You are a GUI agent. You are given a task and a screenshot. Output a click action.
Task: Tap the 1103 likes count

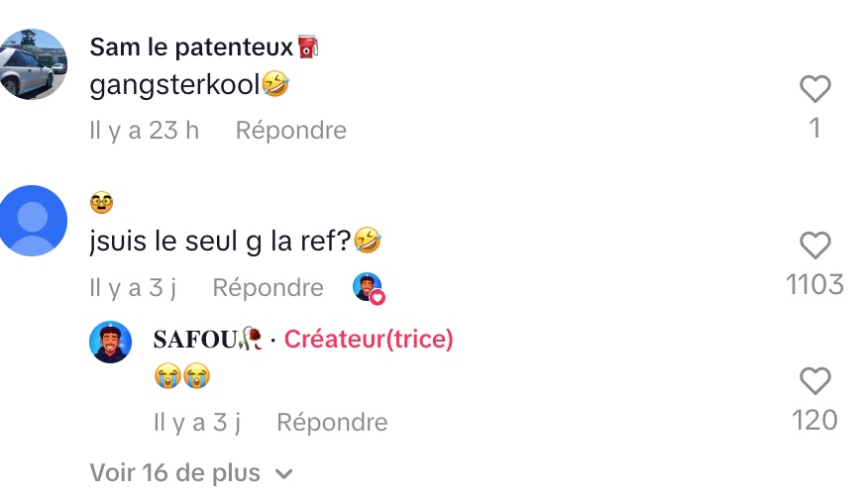coord(814,285)
